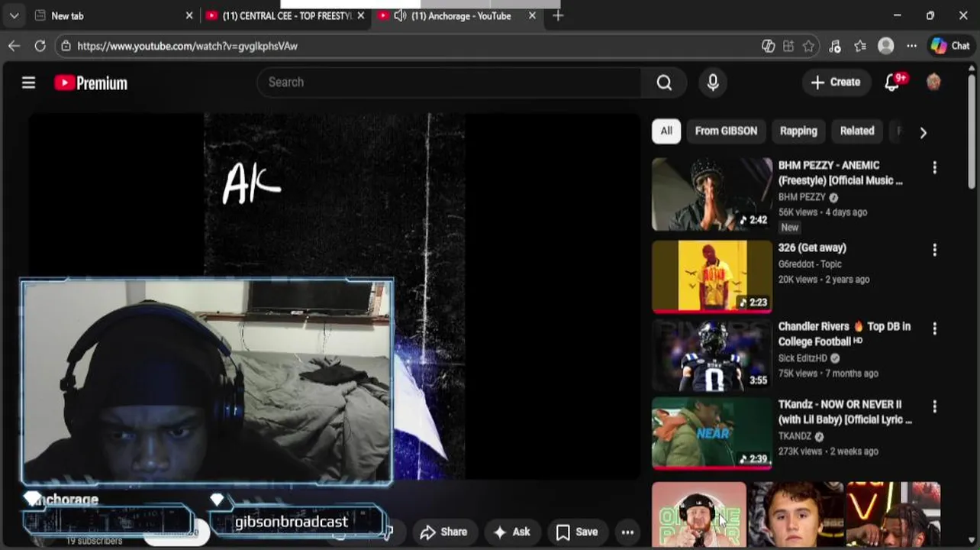Click the Ask button below video
The image size is (980, 550).
pyautogui.click(x=512, y=532)
